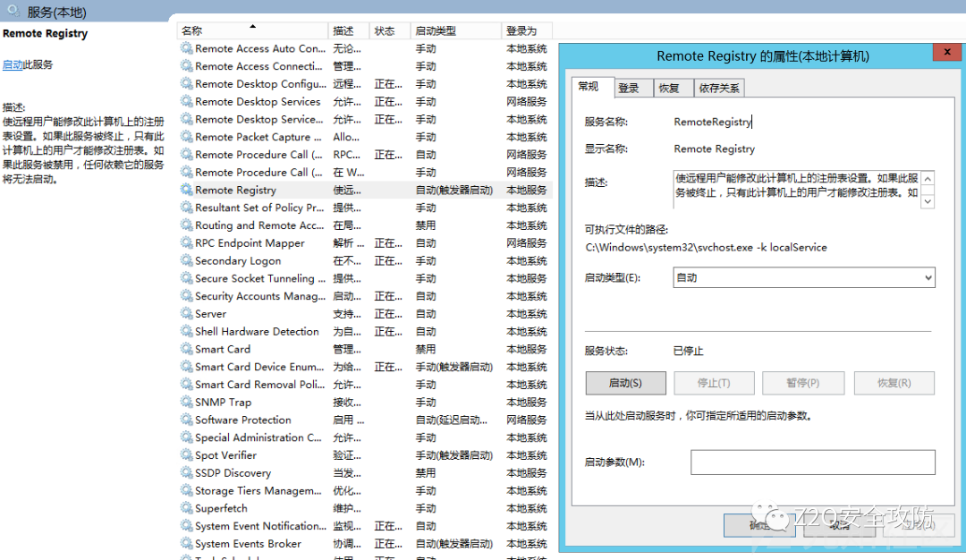Switch to the 依存关系 tab

coord(719,88)
